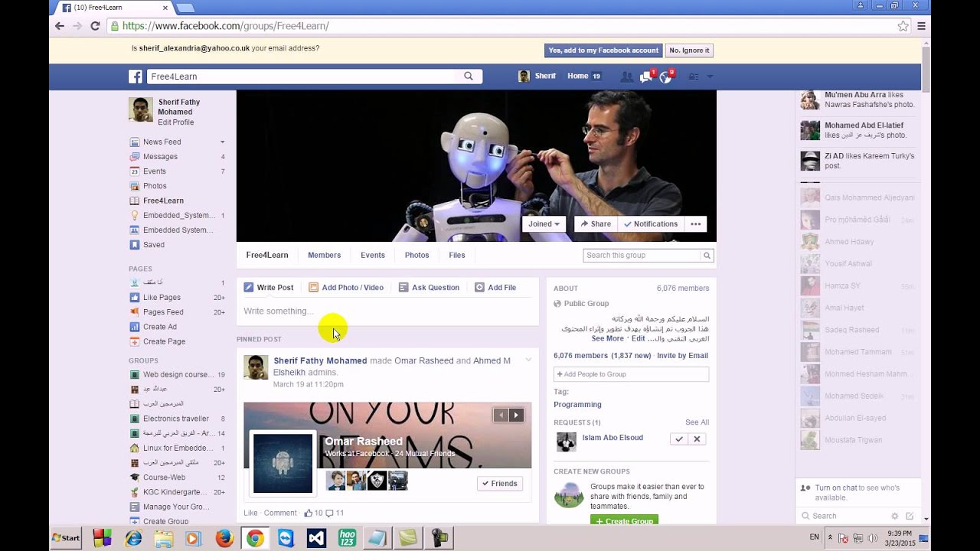
Task: Click the Chrome back arrow
Action: pyautogui.click(x=60, y=26)
